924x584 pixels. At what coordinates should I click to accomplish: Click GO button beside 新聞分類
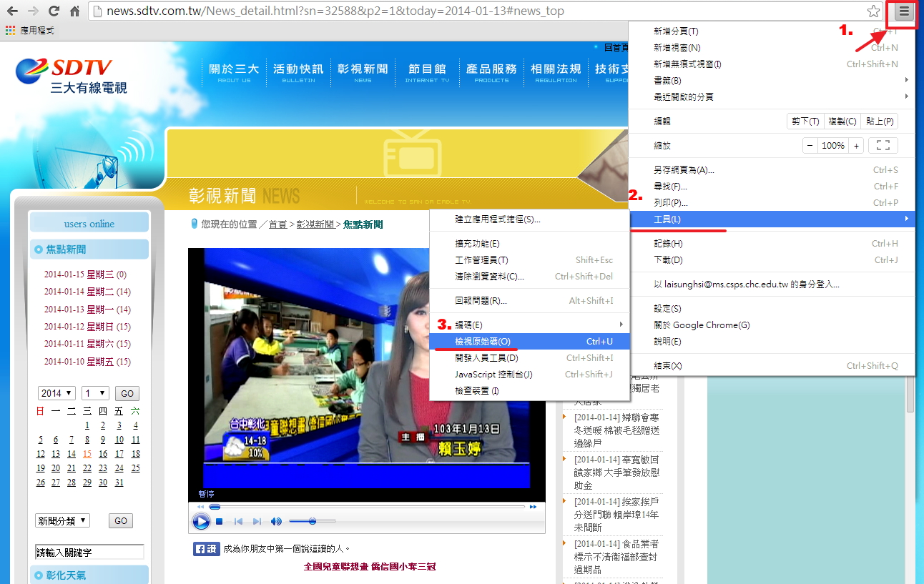[121, 521]
